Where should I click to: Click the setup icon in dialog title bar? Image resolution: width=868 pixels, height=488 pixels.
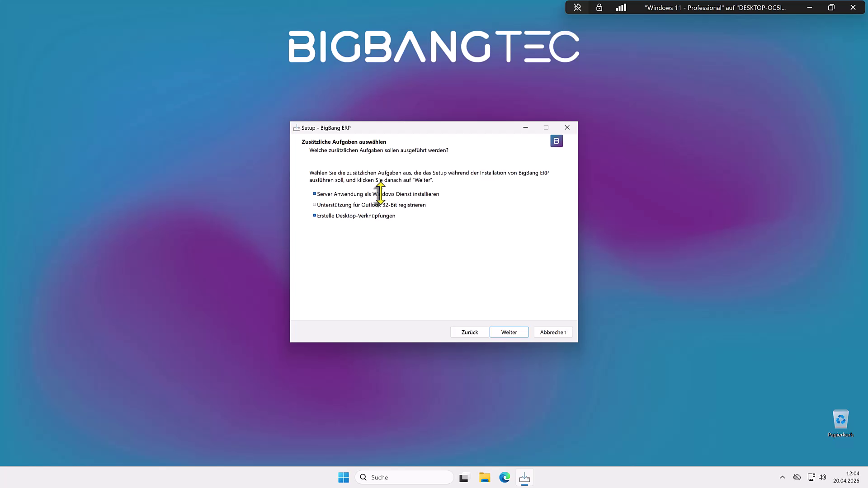click(297, 128)
